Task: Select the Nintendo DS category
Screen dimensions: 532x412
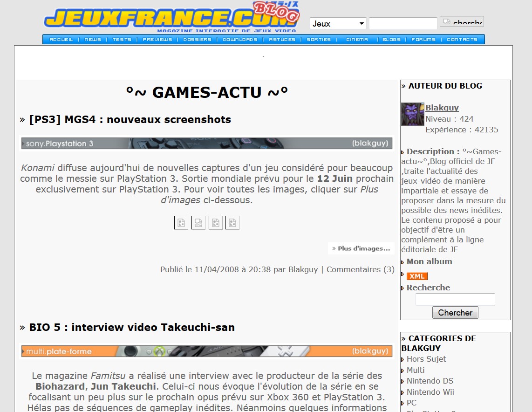Action: coord(430,381)
